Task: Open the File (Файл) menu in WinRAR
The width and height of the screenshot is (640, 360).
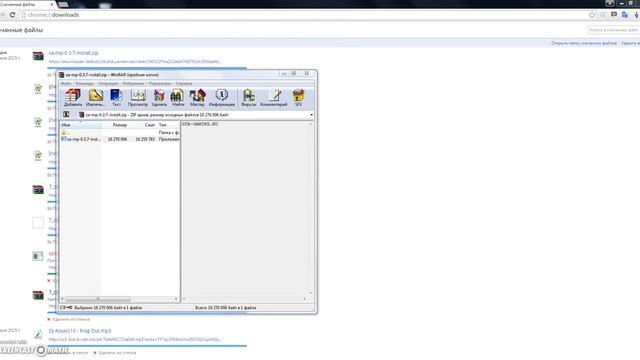Action: click(x=66, y=83)
